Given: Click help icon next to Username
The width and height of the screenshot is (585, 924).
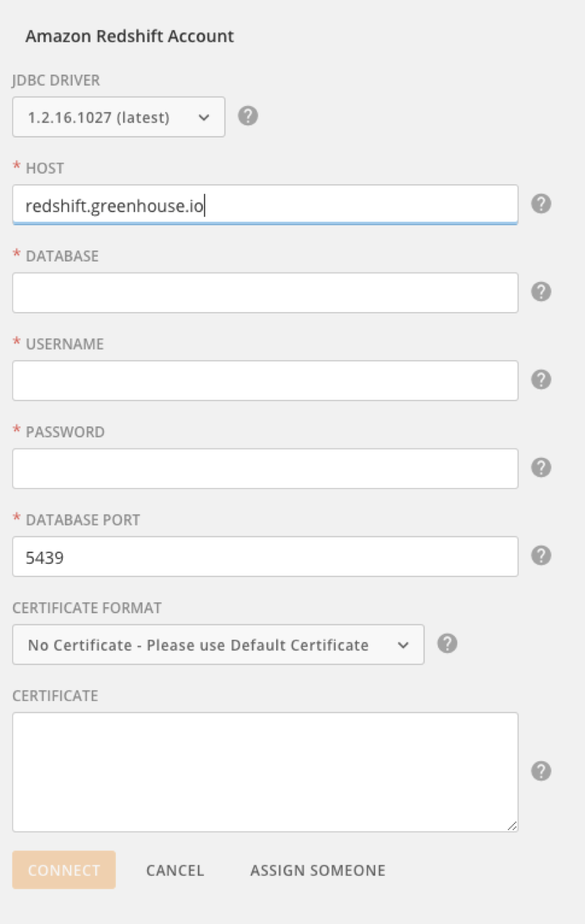Looking at the screenshot, I should coord(541,380).
